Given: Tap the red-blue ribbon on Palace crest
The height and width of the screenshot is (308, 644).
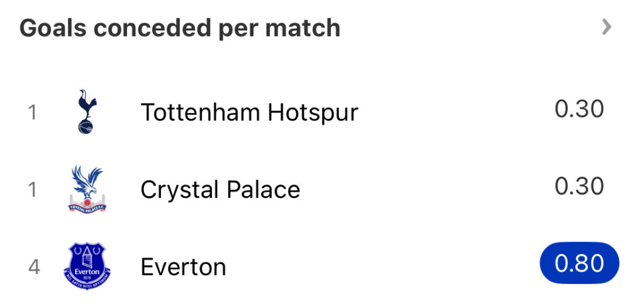Looking at the screenshot, I should 87,208.
